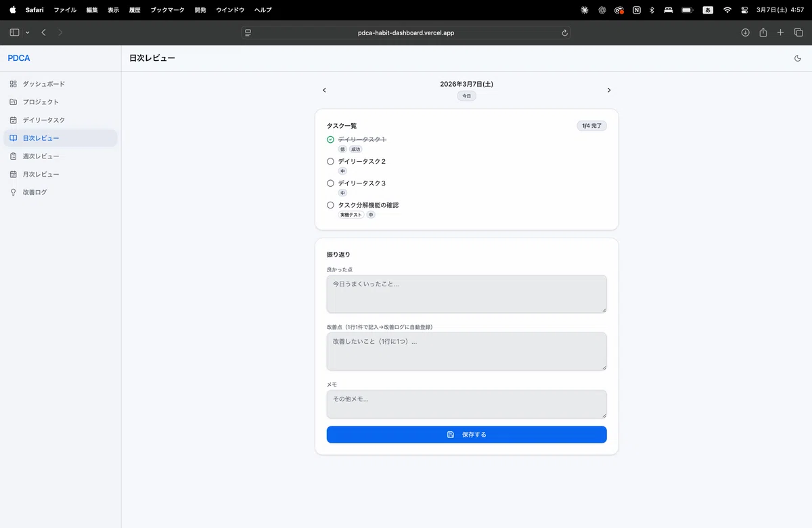812x528 pixels.
Task: Open 月次レビュー in the sidebar
Action: click(60, 174)
